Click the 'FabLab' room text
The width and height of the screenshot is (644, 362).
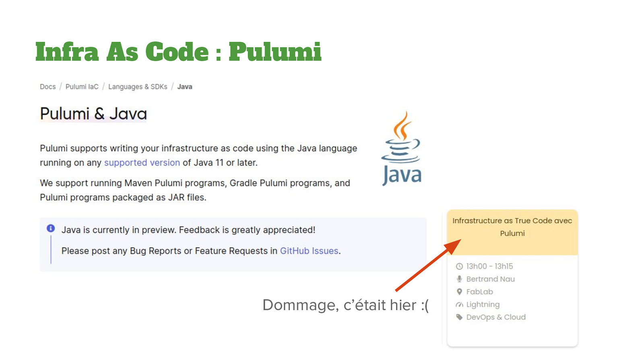point(479,292)
